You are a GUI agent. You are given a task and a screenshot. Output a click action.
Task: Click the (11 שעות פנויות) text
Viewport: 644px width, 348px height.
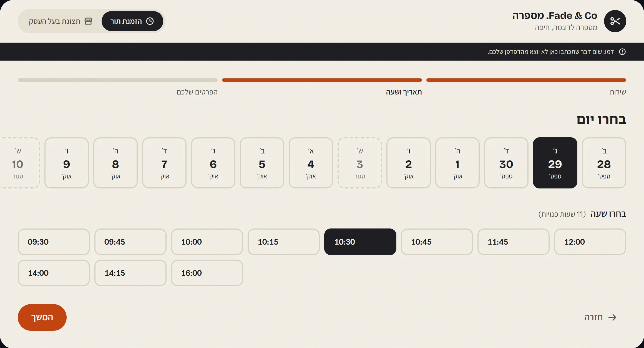pos(562,214)
